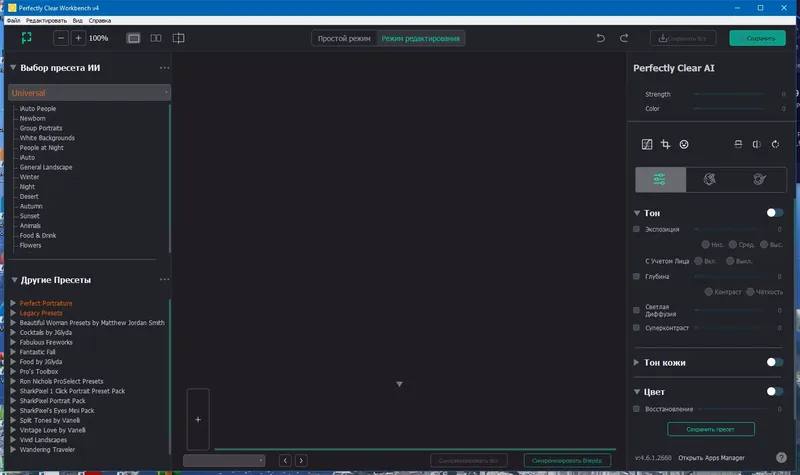Collapse the Тон section

(637, 213)
